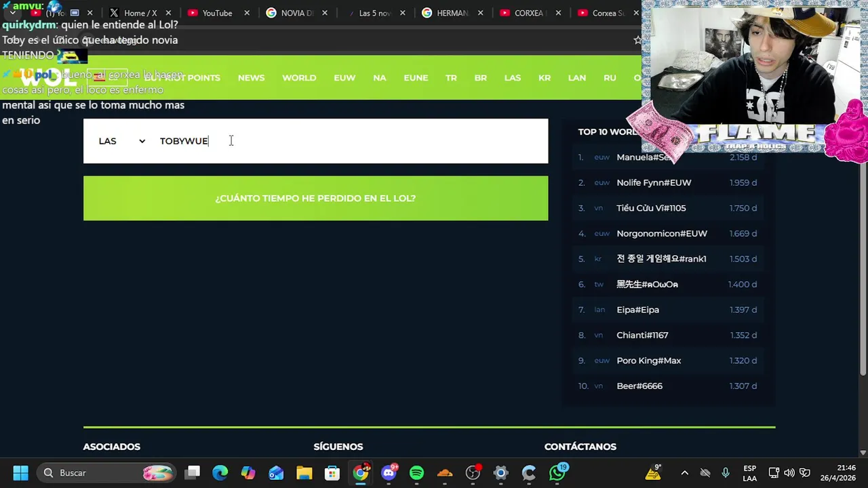This screenshot has width=868, height=488.
Task: Open Eipa#Eipa player entry
Action: click(667, 310)
